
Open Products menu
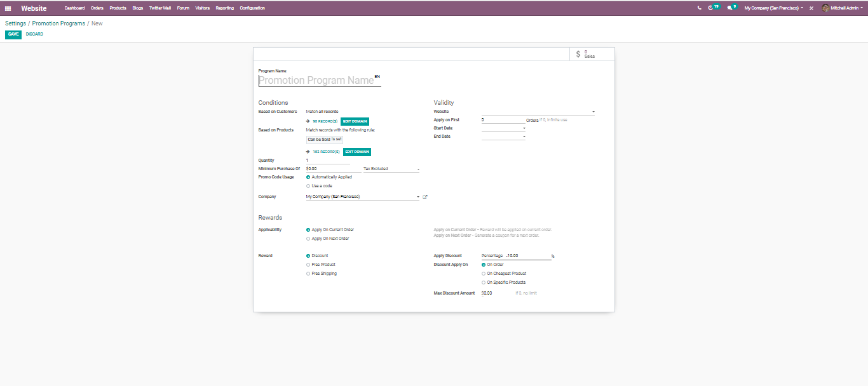pyautogui.click(x=118, y=8)
